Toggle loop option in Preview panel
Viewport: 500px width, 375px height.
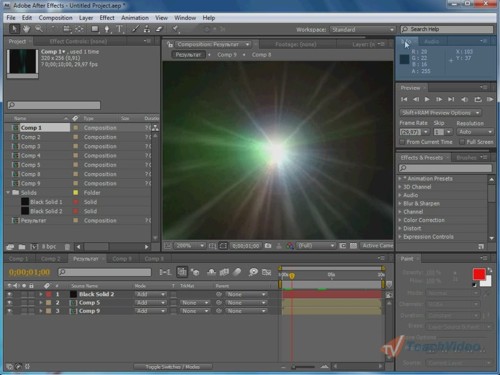pyautogui.click(x=478, y=99)
